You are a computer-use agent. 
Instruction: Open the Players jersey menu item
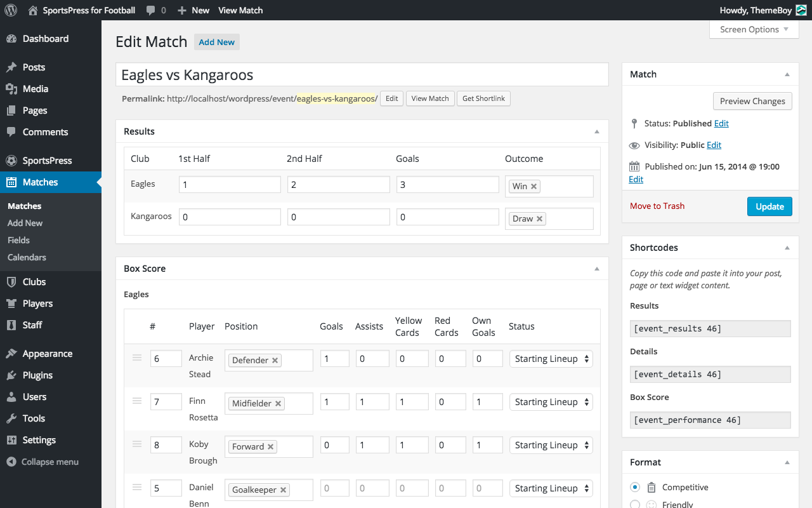point(37,304)
